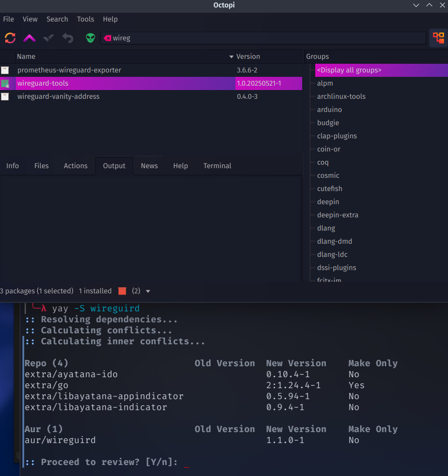
Task: Select Display all groups entry
Action: (382, 70)
